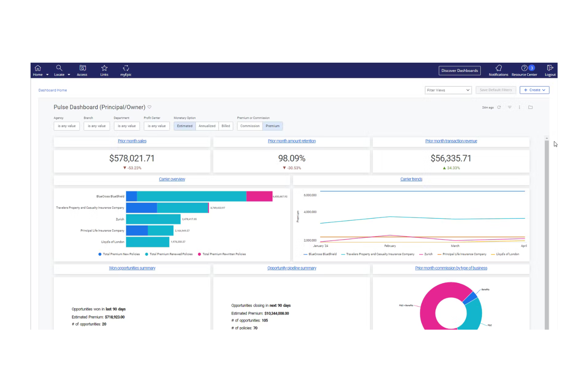Click the scrollbar up arrow
Viewport: 588px width, 392px height.
click(x=547, y=138)
